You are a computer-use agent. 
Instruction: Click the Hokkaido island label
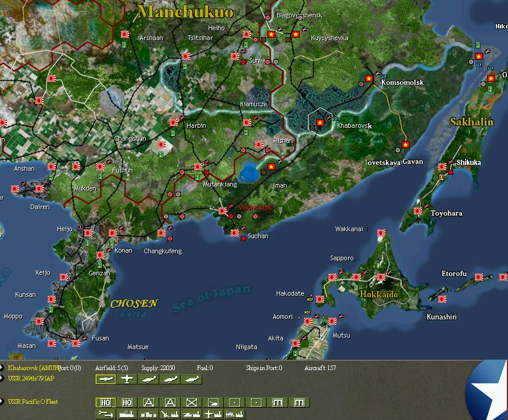[379, 295]
